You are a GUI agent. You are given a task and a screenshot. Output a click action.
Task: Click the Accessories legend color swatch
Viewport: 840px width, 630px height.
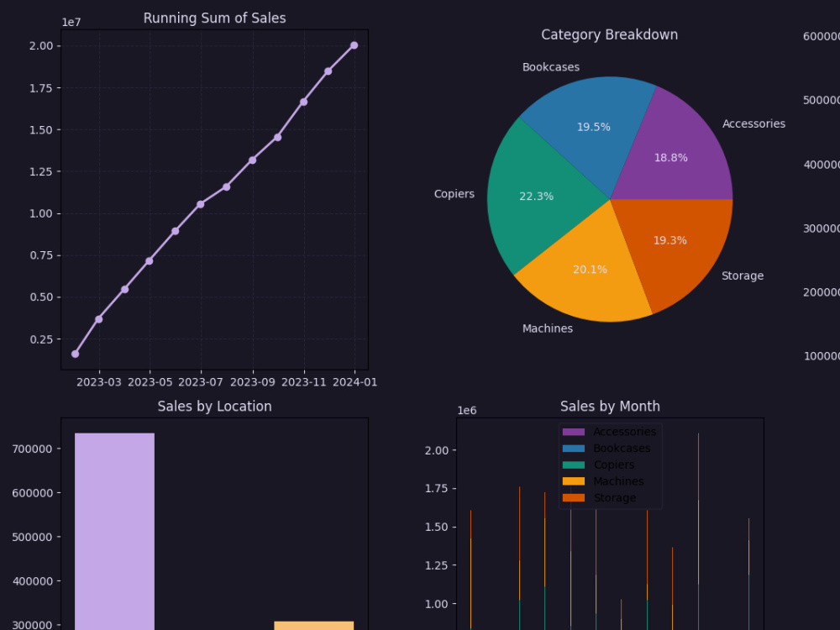[573, 432]
